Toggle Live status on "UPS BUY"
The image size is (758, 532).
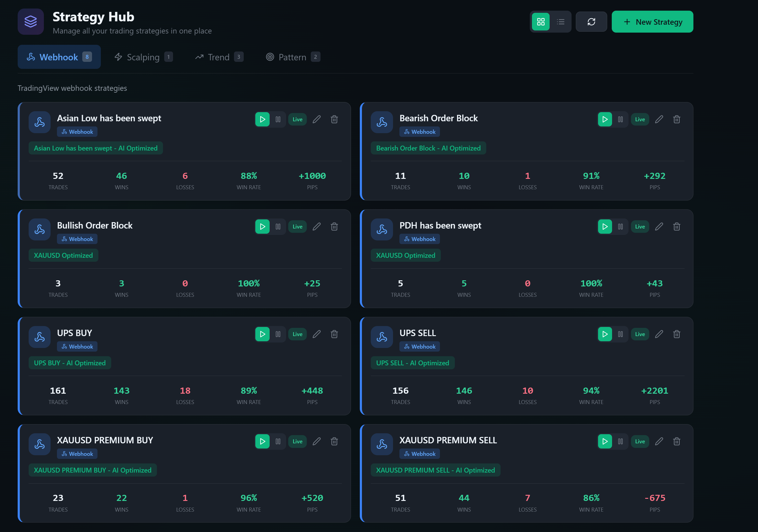pos(297,334)
